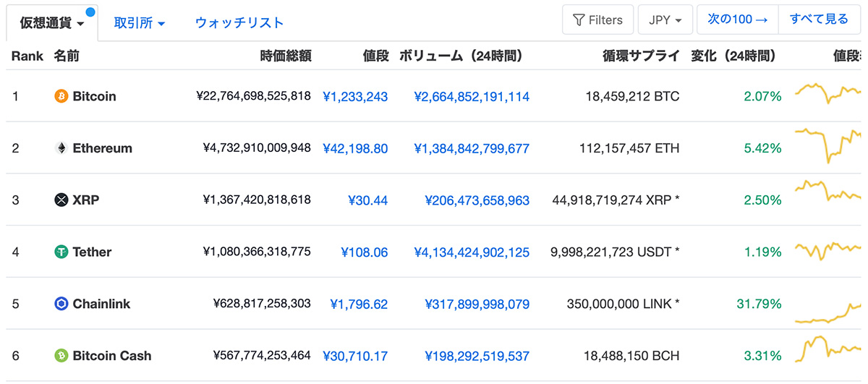Click the Ethereum diamond logo icon
Viewport: 868px width, 384px height.
(x=61, y=148)
